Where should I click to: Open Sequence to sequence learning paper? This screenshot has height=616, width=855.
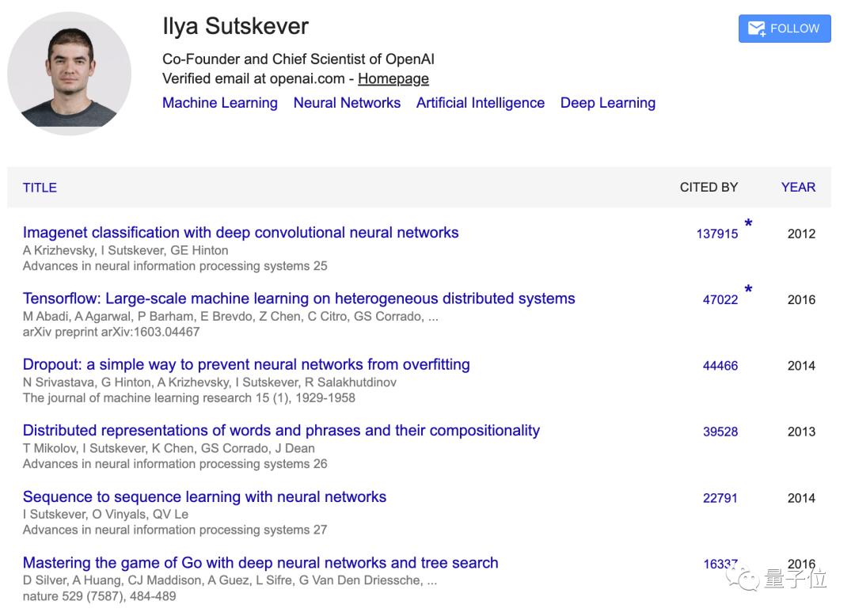tap(204, 496)
